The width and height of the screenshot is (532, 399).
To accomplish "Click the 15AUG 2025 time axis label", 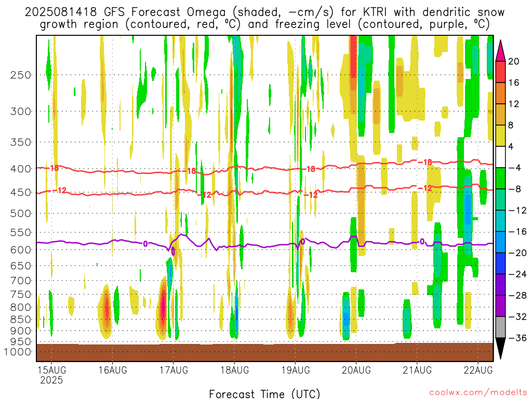I will pyautogui.click(x=51, y=375).
